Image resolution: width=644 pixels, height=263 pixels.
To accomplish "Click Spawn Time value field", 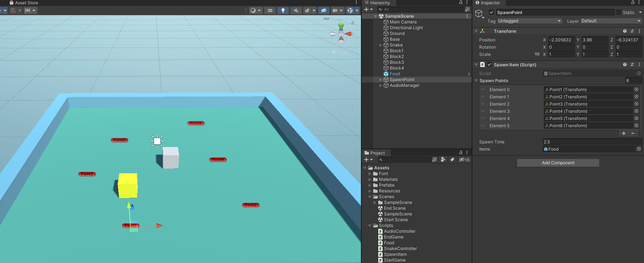I will coord(592,142).
